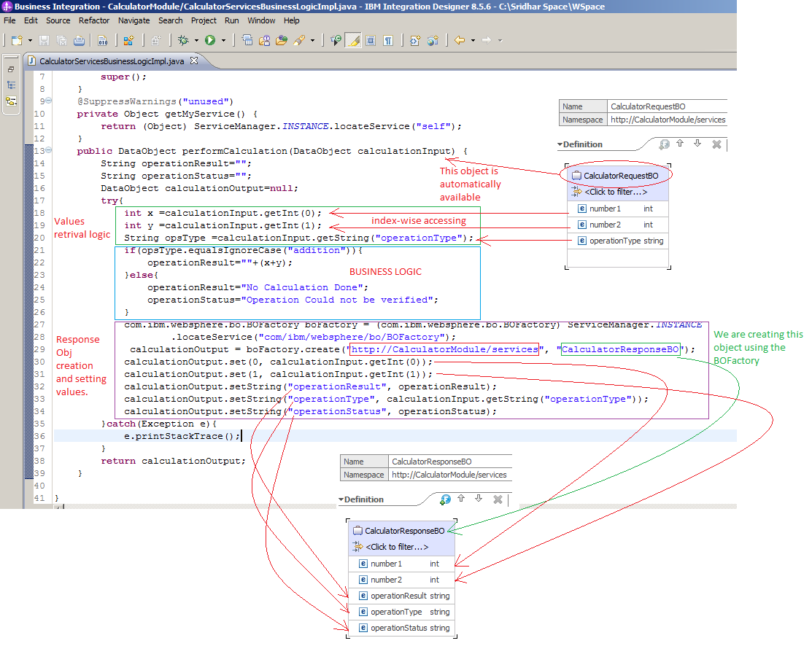Click the Print toolbar icon
The image size is (812, 646).
tap(80, 40)
